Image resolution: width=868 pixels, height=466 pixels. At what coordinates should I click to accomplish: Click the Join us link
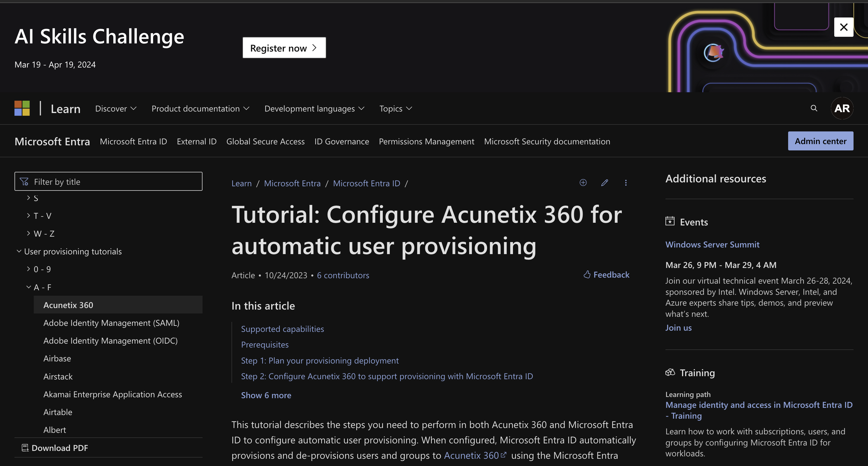pyautogui.click(x=678, y=328)
